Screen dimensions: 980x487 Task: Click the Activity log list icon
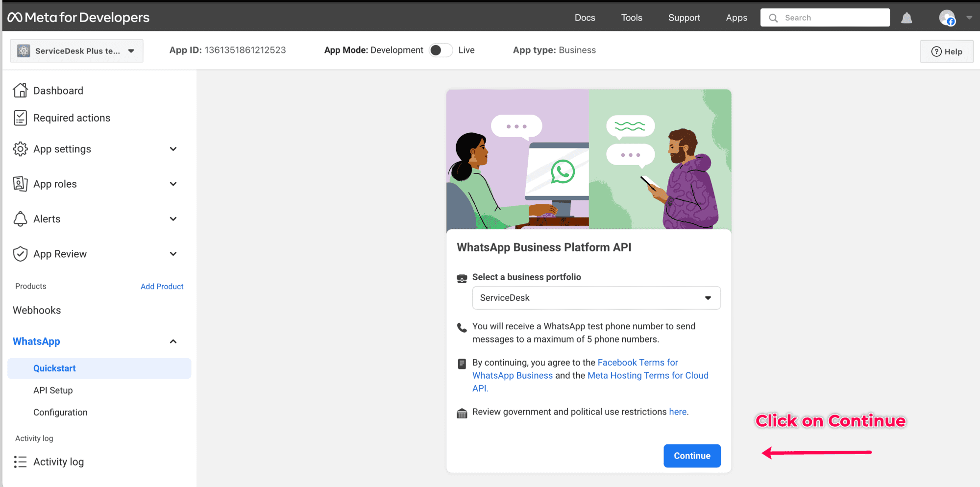[20, 462]
